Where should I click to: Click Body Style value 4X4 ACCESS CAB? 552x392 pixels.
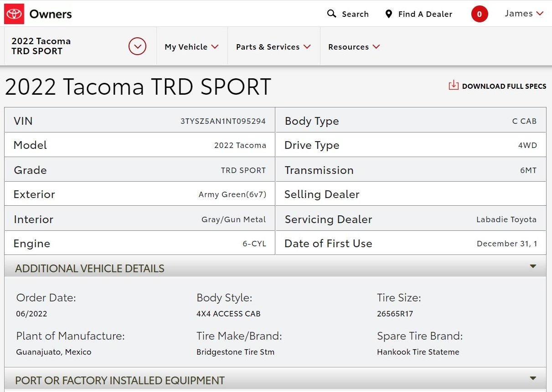(228, 314)
